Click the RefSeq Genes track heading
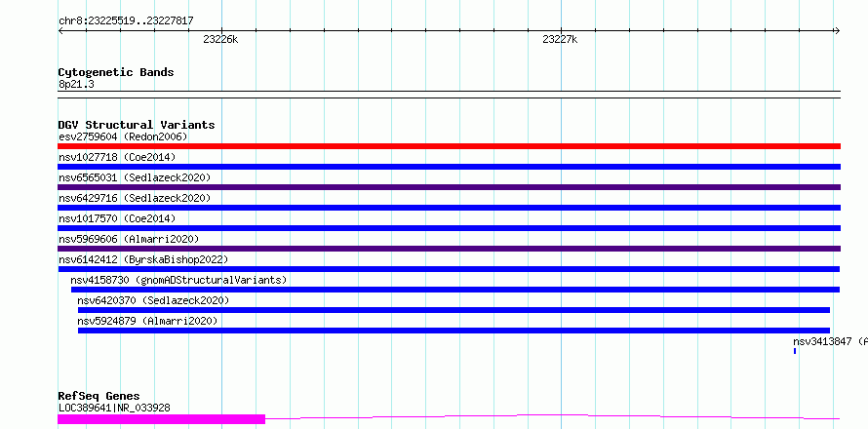Image resolution: width=868 pixels, height=429 pixels. coord(99,396)
